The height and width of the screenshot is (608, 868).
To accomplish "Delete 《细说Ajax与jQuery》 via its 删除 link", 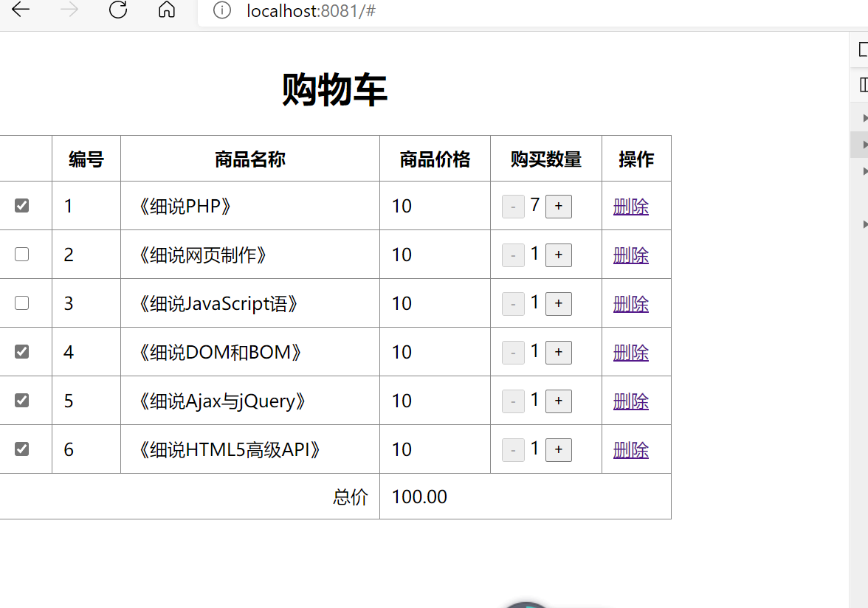I will (630, 401).
